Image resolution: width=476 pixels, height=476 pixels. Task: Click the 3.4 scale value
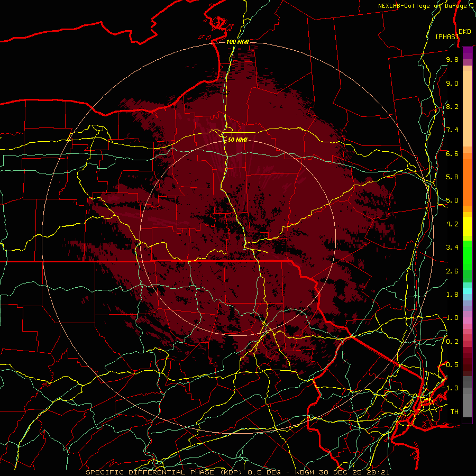point(452,248)
